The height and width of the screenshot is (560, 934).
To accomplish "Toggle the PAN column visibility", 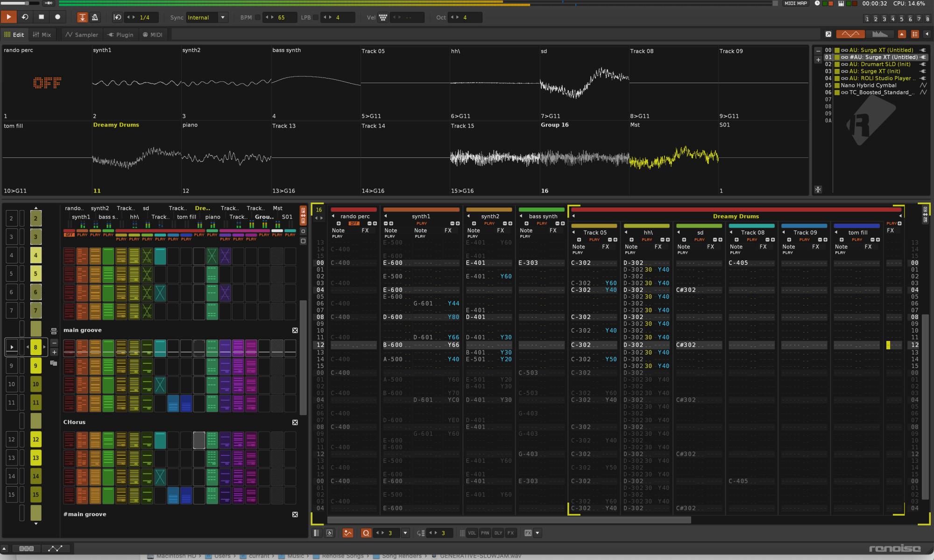I will click(485, 533).
